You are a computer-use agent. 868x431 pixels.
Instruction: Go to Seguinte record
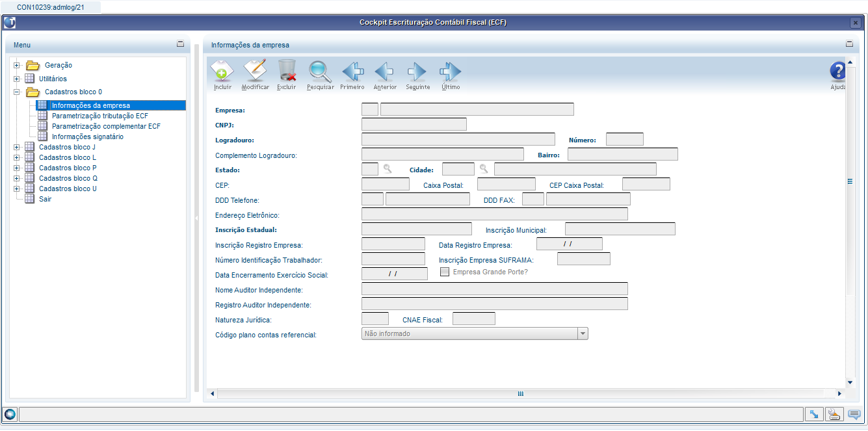(417, 71)
